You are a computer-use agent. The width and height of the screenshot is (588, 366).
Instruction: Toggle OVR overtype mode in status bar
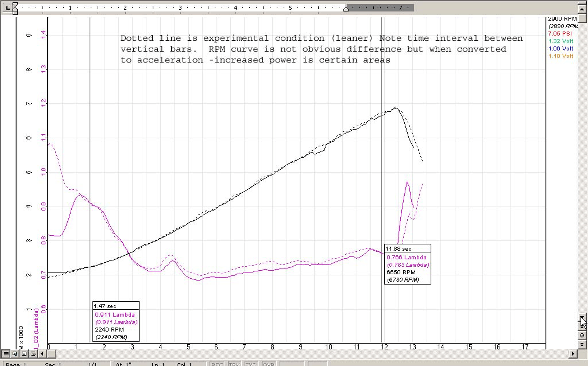268,364
